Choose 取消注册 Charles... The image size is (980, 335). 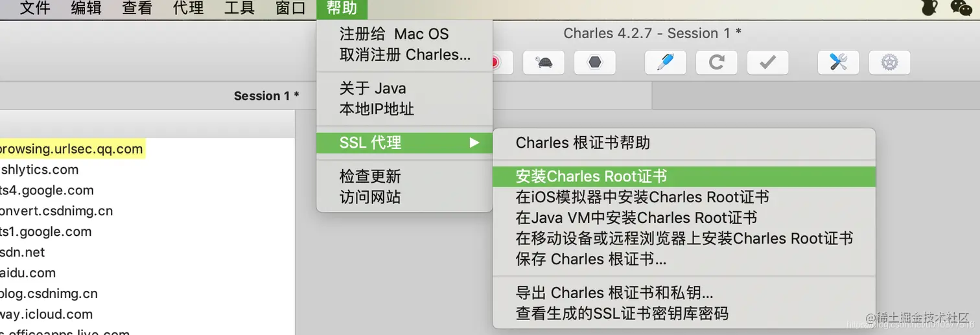tap(404, 54)
